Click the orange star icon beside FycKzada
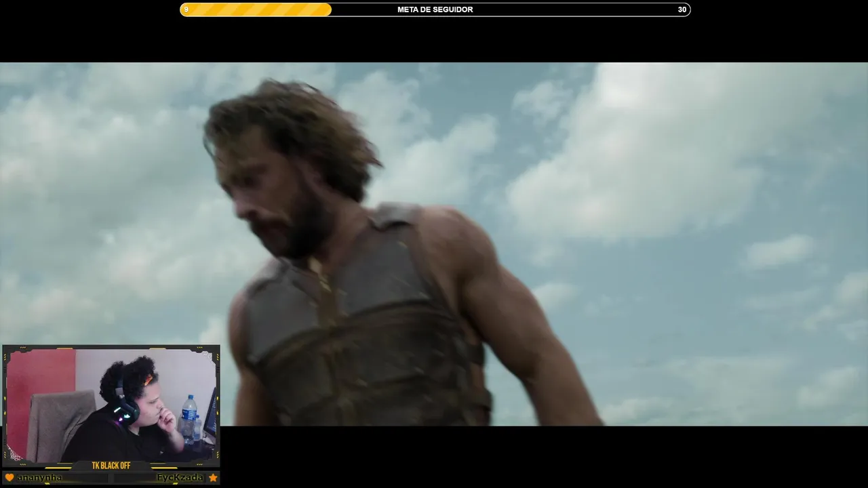The image size is (868, 488). point(213,478)
